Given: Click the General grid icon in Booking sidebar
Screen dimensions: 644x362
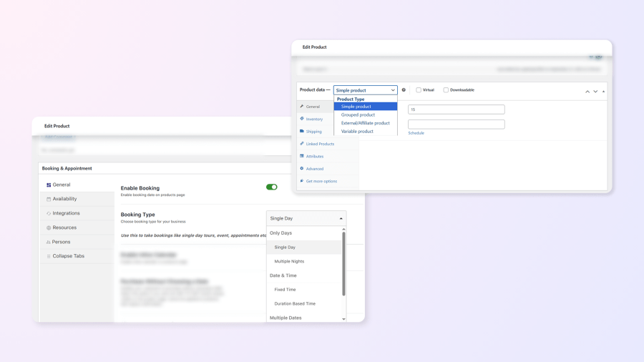Looking at the screenshot, I should pyautogui.click(x=49, y=185).
